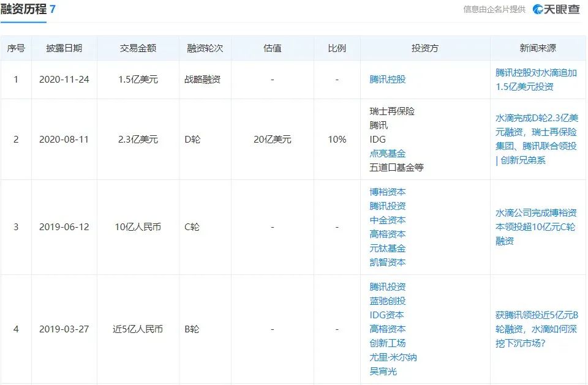Select amount cell 1.5亿美元

pyautogui.click(x=138, y=80)
